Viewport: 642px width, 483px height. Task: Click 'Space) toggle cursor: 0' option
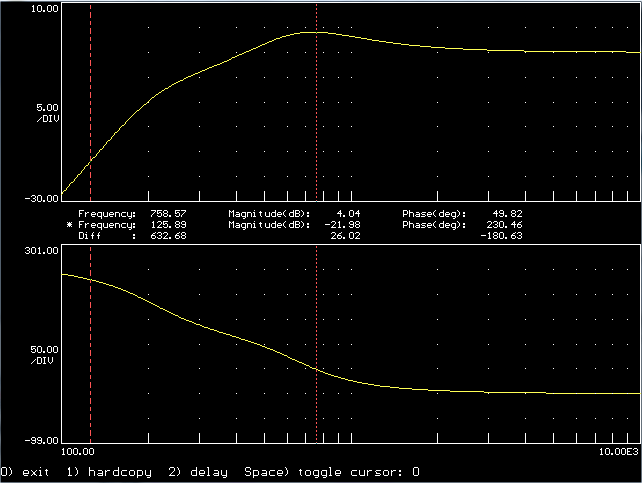pyautogui.click(x=332, y=472)
